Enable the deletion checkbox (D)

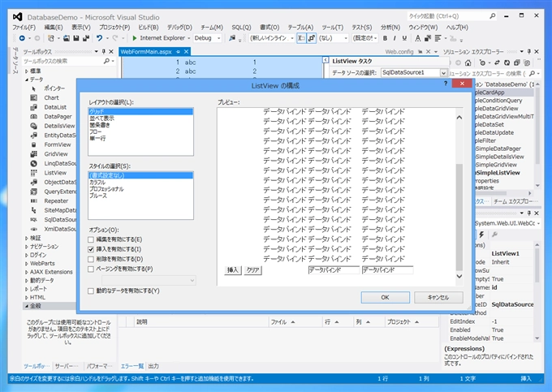click(91, 260)
